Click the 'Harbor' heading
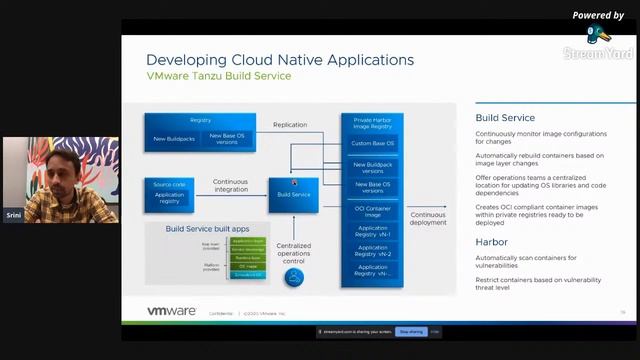Viewport: 640px width, 360px height. click(491, 242)
